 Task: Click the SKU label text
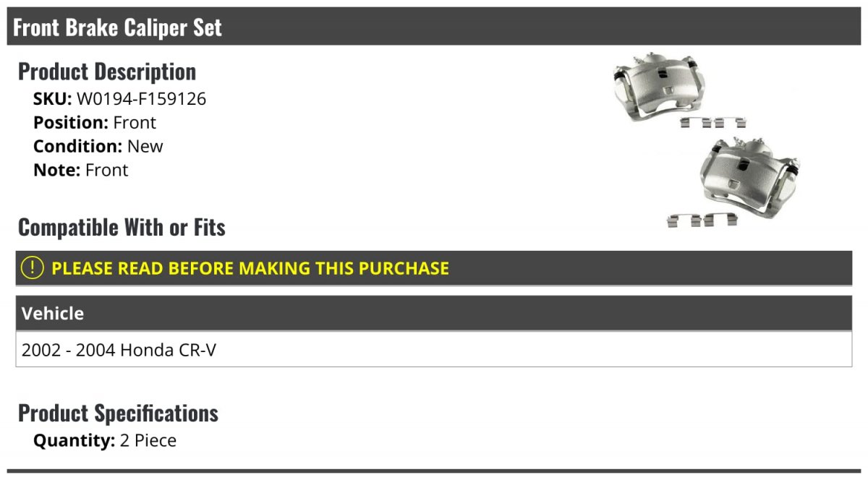[x=53, y=99]
